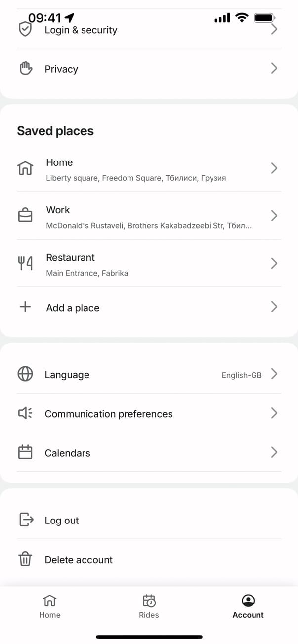This screenshot has width=298, height=644.
Task: Open Restaurant place at Fabrika Main Entrance
Action: (86, 264)
